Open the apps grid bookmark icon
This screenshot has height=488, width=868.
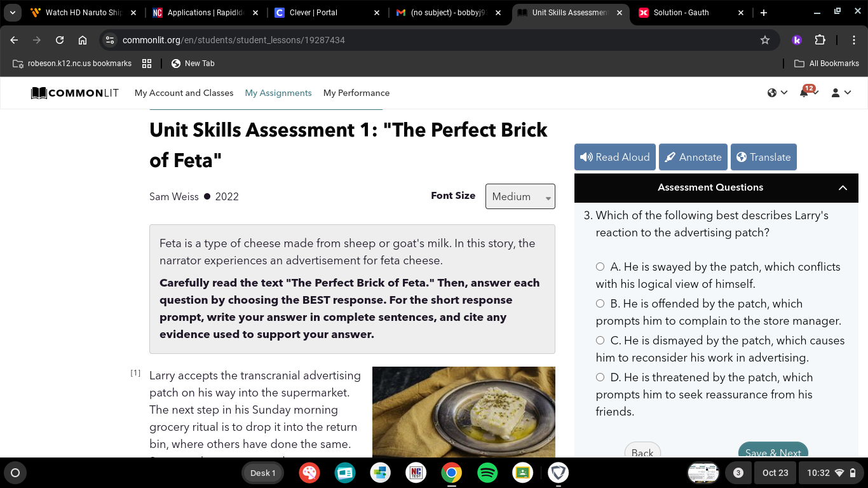[x=147, y=64]
